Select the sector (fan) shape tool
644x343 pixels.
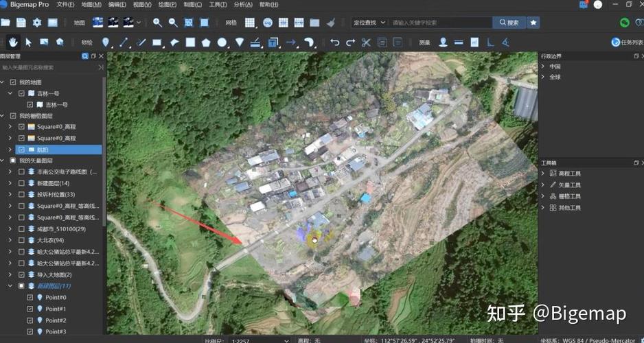[x=240, y=42]
